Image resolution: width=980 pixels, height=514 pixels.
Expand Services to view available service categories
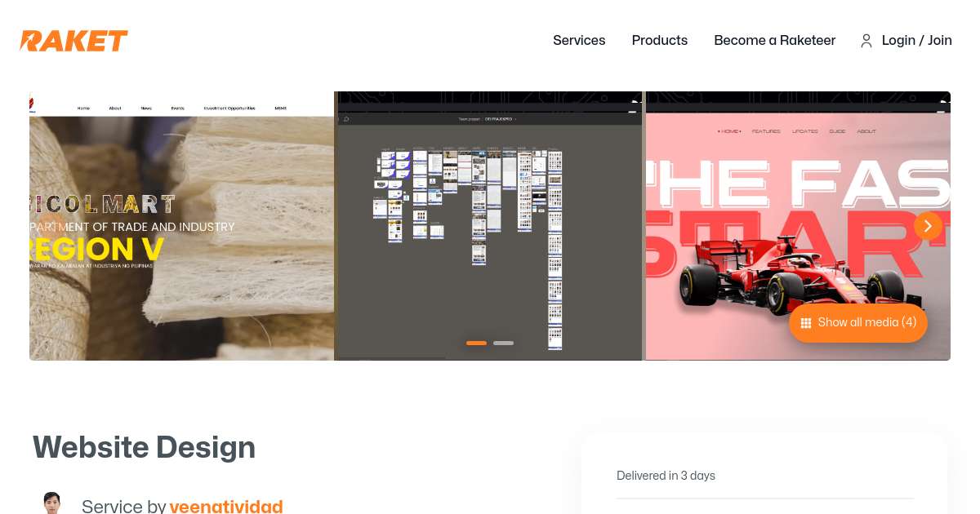[579, 41]
